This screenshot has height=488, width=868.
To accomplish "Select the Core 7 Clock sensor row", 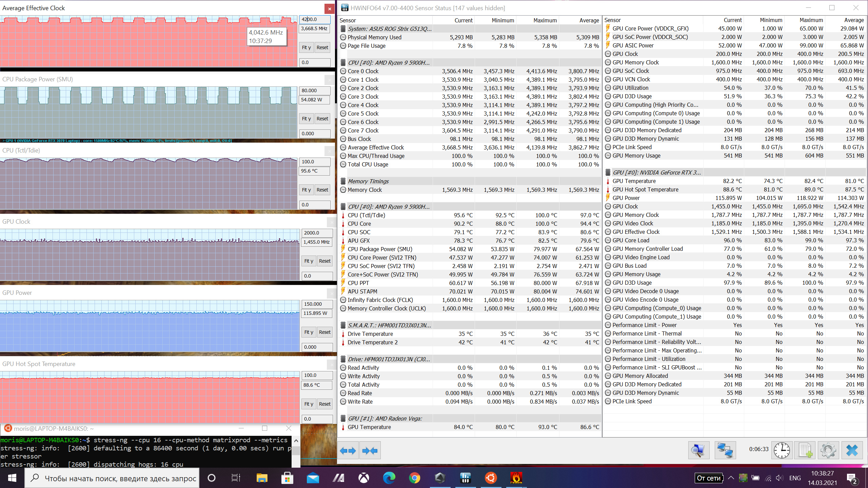I will [x=470, y=130].
